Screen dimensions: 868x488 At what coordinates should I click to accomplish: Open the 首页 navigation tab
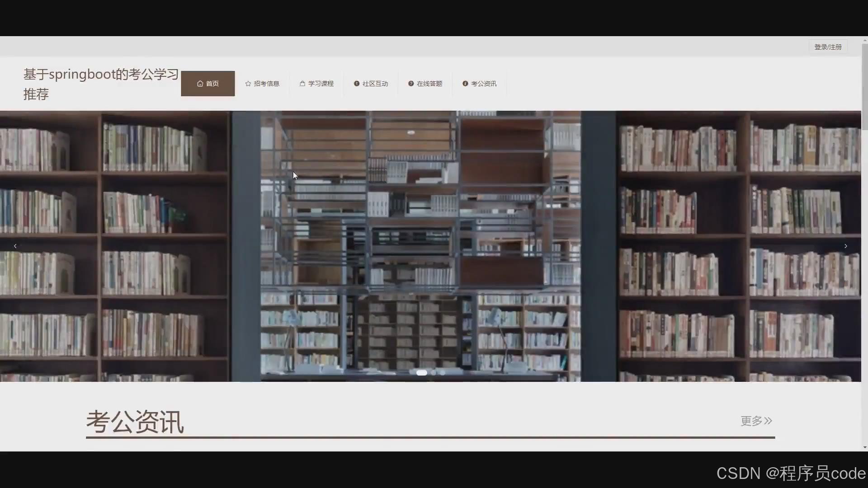point(208,84)
